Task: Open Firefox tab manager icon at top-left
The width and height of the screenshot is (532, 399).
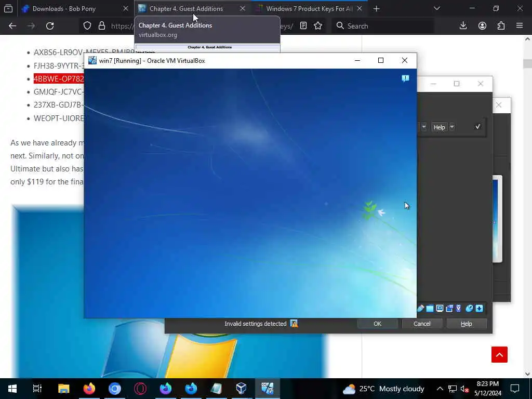Action: pos(8,8)
